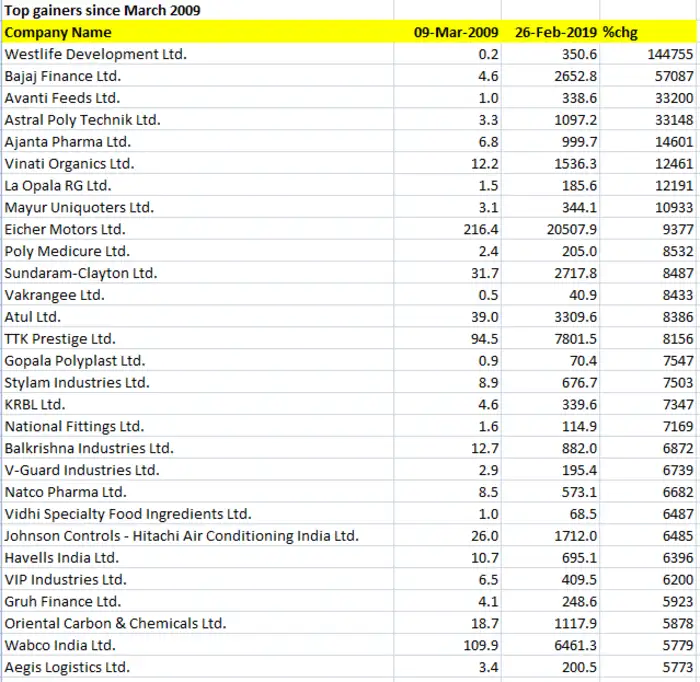This screenshot has height=682, width=700.
Task: Click the Westlife Development Ltd. cell
Action: [x=95, y=54]
